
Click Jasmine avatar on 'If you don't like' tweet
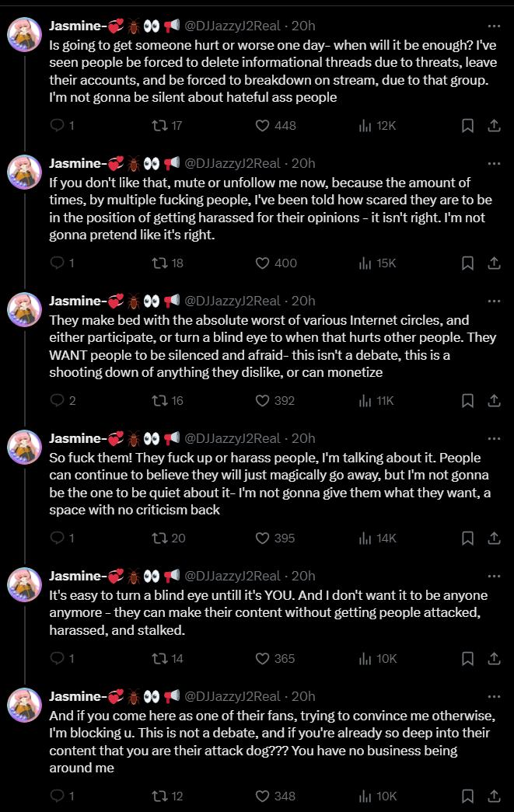pyautogui.click(x=24, y=172)
